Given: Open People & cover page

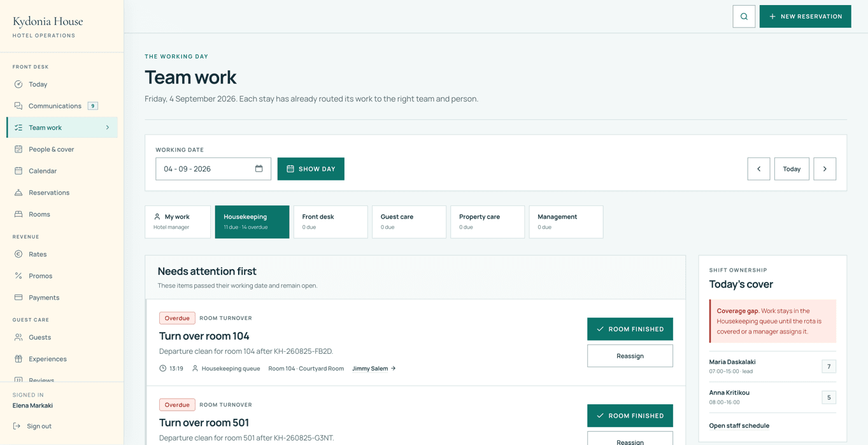Looking at the screenshot, I should 62,149.
